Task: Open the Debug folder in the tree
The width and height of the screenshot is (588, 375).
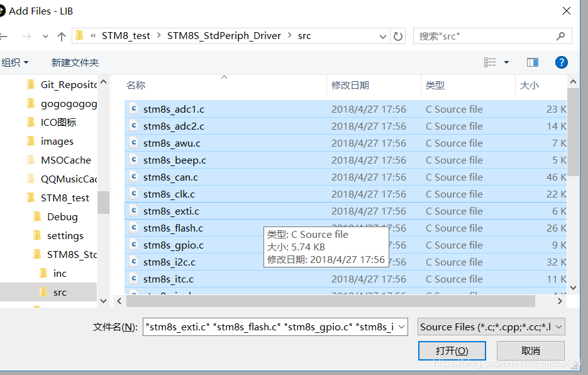Action: pyautogui.click(x=55, y=217)
